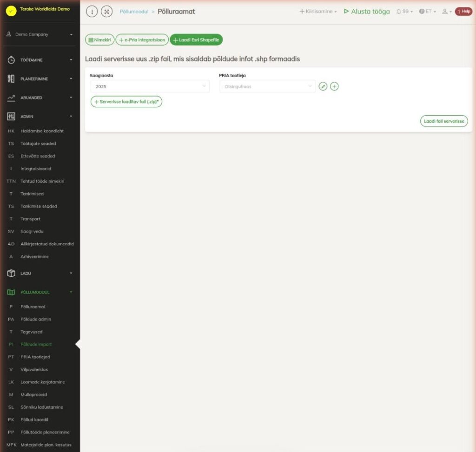This screenshot has width=476, height=452.
Task: Choose zip file via Serverisse laaditav fail
Action: (126, 102)
